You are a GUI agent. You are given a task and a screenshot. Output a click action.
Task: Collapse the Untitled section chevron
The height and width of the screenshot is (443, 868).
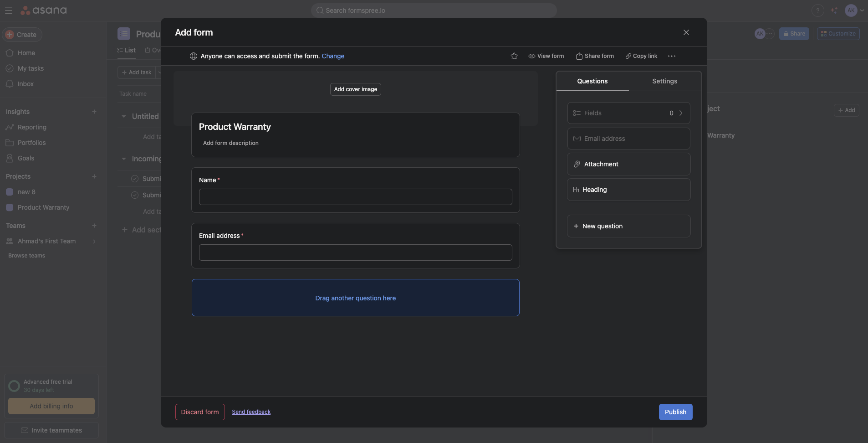[x=123, y=116]
